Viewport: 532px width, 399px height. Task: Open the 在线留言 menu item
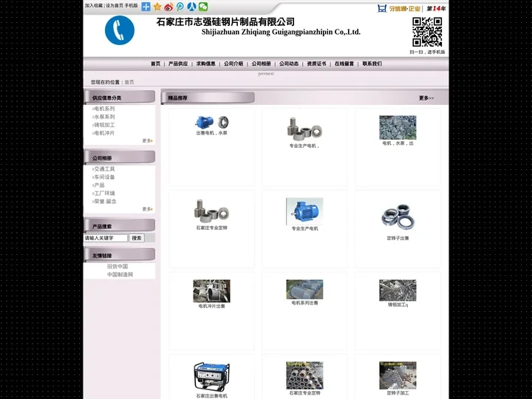[x=344, y=64]
